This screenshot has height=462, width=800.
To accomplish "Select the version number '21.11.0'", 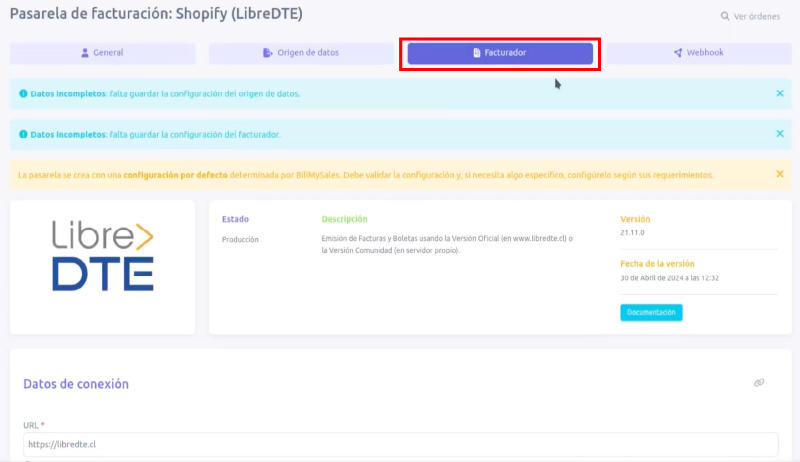I will pyautogui.click(x=632, y=233).
